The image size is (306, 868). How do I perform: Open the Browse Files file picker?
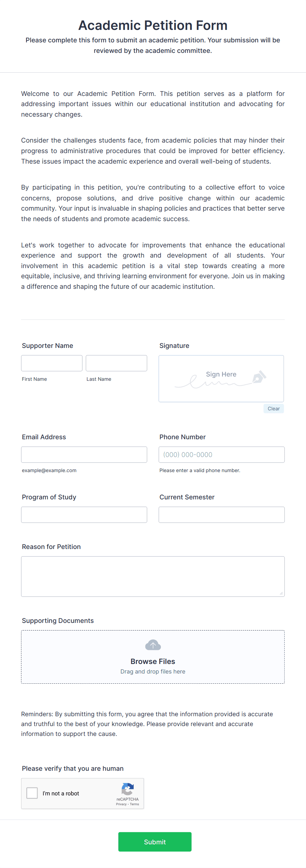tap(153, 661)
